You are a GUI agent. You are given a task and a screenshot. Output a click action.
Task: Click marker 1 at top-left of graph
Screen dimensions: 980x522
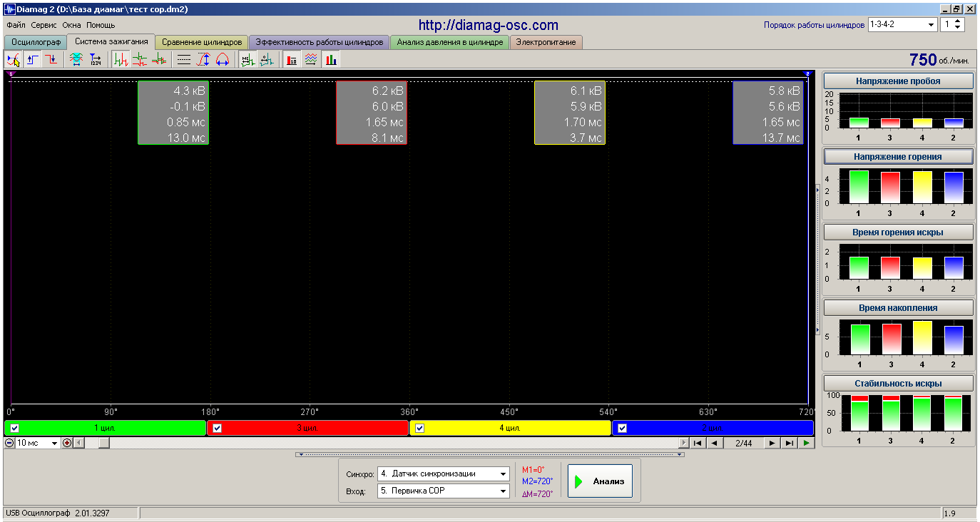coord(11,73)
